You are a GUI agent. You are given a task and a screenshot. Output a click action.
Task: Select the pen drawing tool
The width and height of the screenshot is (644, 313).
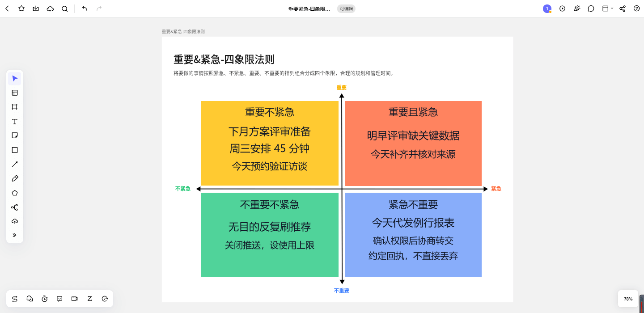tap(15, 178)
